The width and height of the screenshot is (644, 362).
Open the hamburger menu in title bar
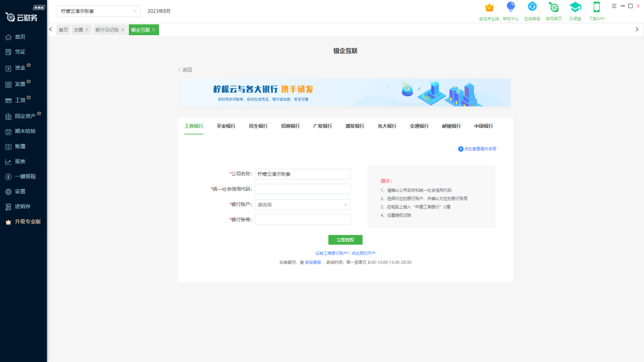[x=614, y=6]
